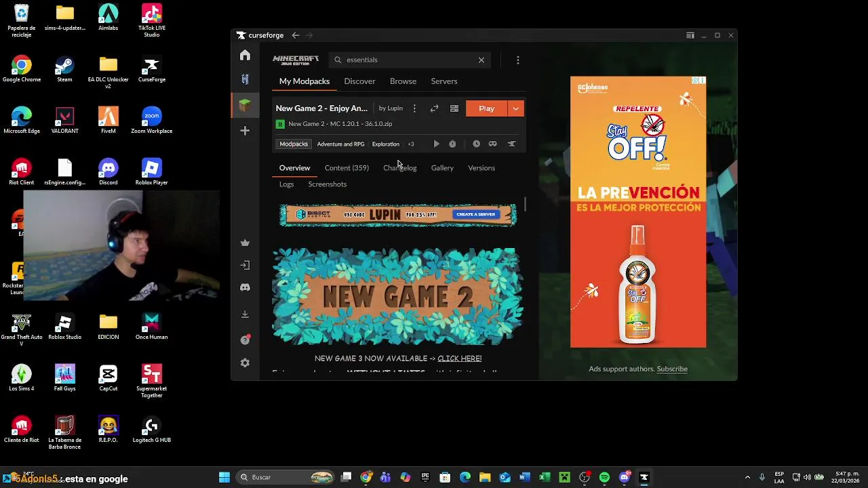Click the Modpacks category tag
The width and height of the screenshot is (868, 488).
pyautogui.click(x=294, y=144)
